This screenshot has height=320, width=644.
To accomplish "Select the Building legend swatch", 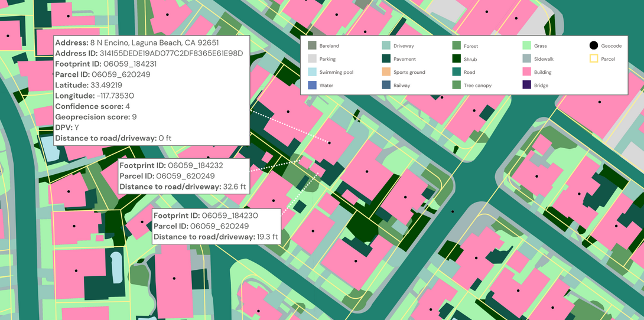I will pos(526,72).
